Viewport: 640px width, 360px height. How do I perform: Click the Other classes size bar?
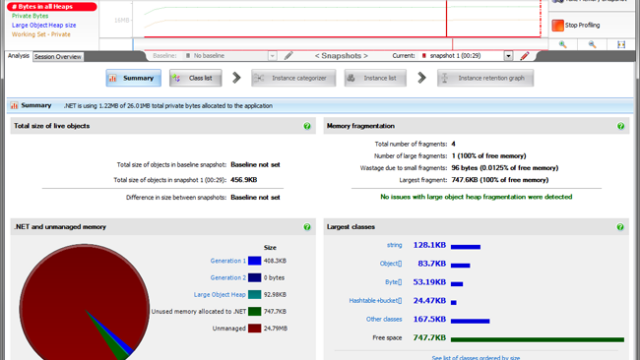470,321
